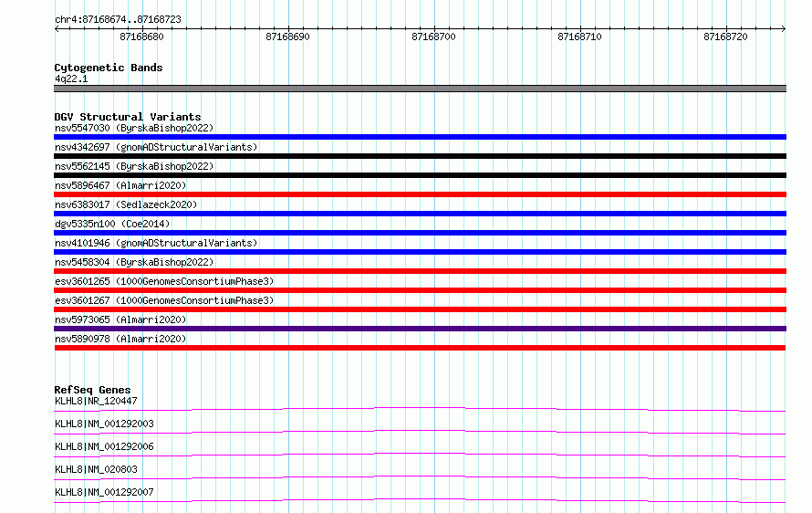This screenshot has width=812, height=513.
Task: Open variant nsv4101946 (gnomADStructuralVariants) label
Action: (x=156, y=243)
